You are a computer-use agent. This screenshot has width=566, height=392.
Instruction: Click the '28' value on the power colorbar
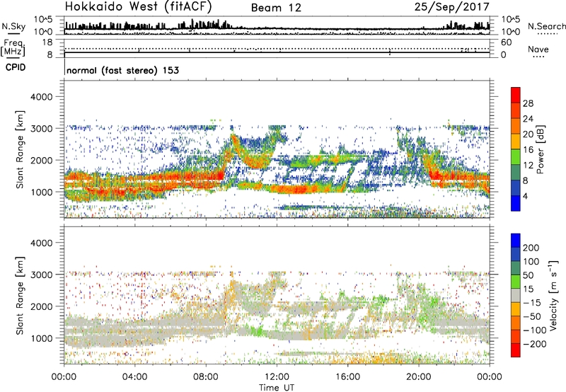[x=528, y=103]
